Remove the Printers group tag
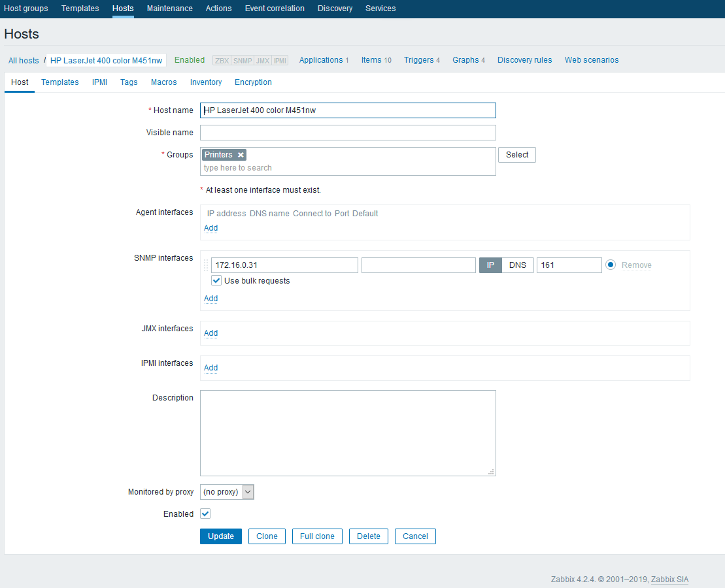This screenshot has width=725, height=588. pyautogui.click(x=241, y=155)
